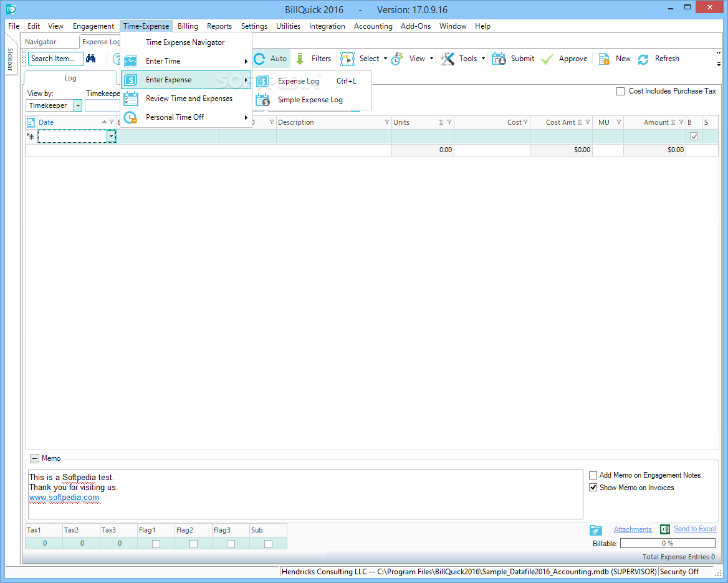Click the filter funnel on Cost column
Viewport: 728px width, 583px height.
coord(525,122)
